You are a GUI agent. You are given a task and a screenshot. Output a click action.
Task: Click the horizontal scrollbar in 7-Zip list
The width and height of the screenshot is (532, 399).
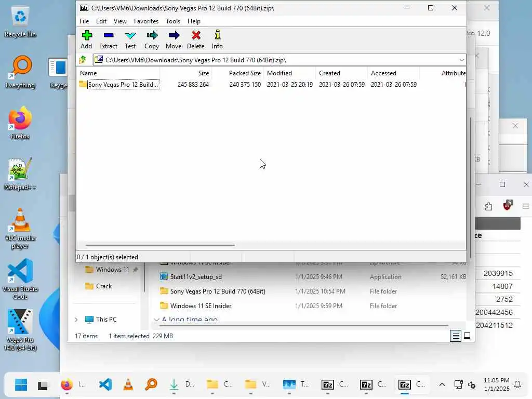[x=160, y=245]
